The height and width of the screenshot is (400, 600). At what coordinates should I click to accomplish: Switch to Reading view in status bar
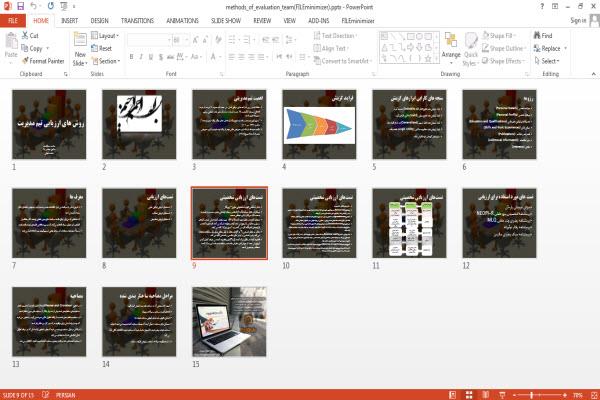tap(485, 395)
